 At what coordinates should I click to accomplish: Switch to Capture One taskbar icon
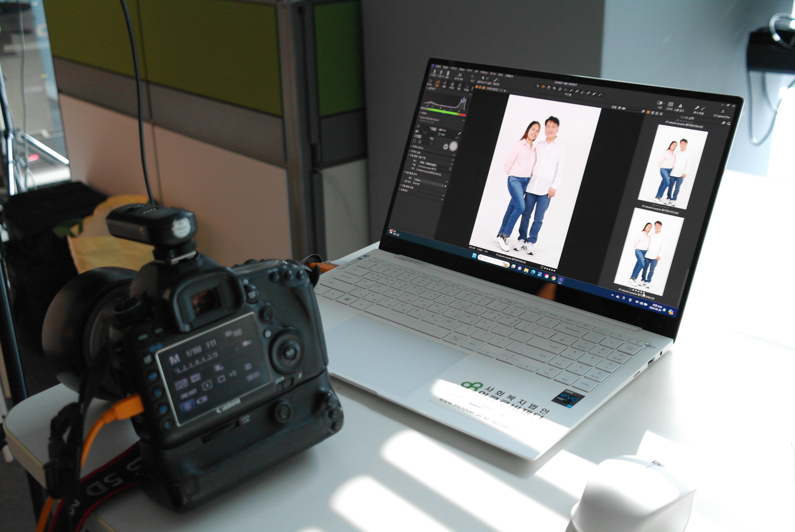click(561, 280)
